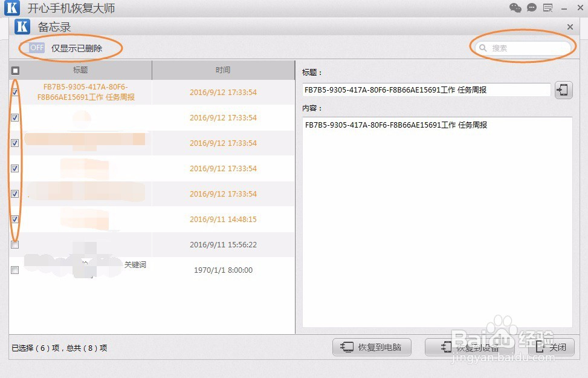Sort by the 时间 column header
Screen dimensions: 588x378
(x=223, y=70)
